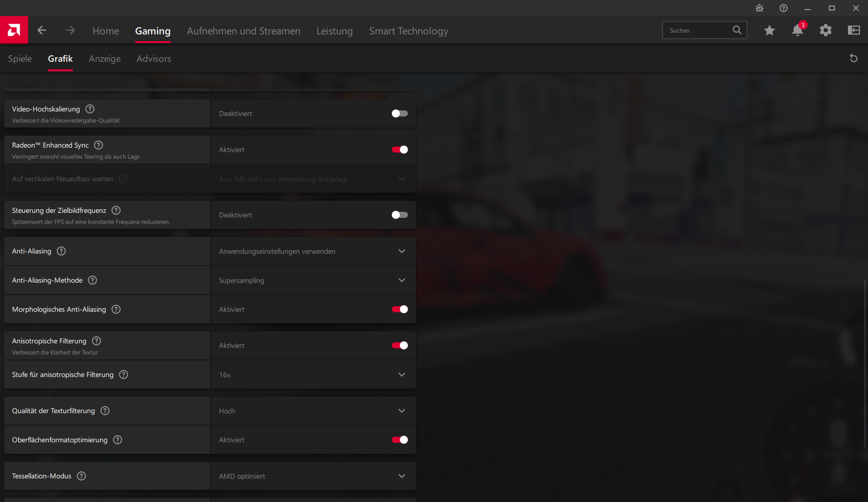The height and width of the screenshot is (502, 868).
Task: Open the Anti-Aliasing-Methode Supersampling dropdown
Action: (313, 280)
